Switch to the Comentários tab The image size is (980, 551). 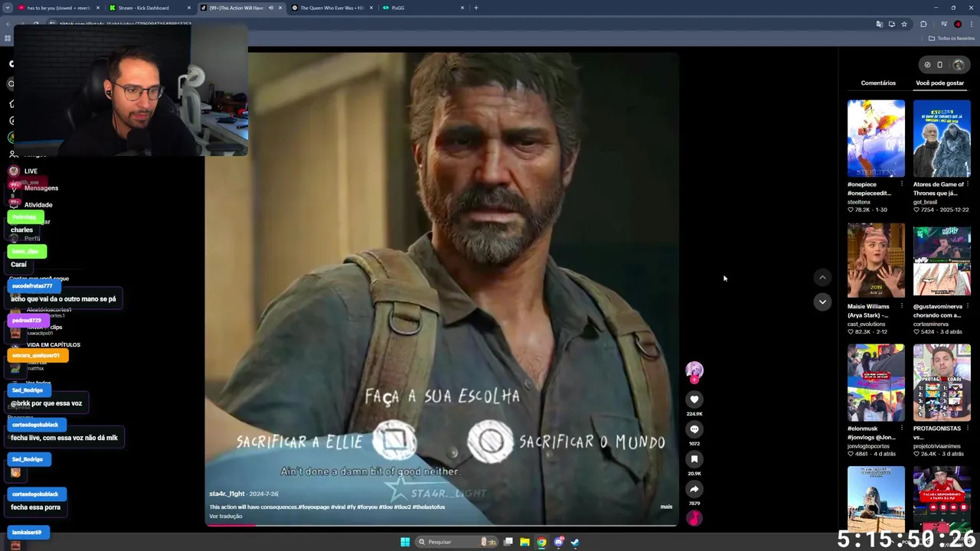[x=878, y=83]
